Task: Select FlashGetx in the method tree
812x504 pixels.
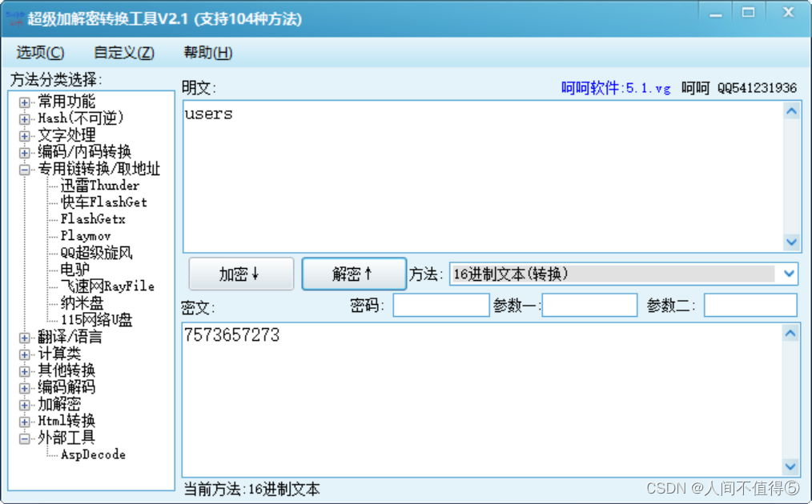Action: pos(93,219)
